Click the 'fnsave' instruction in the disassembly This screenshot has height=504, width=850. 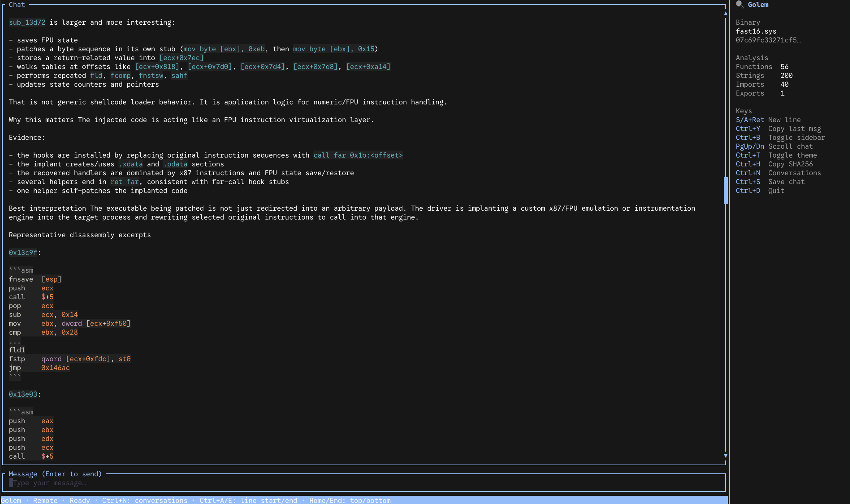[21, 279]
